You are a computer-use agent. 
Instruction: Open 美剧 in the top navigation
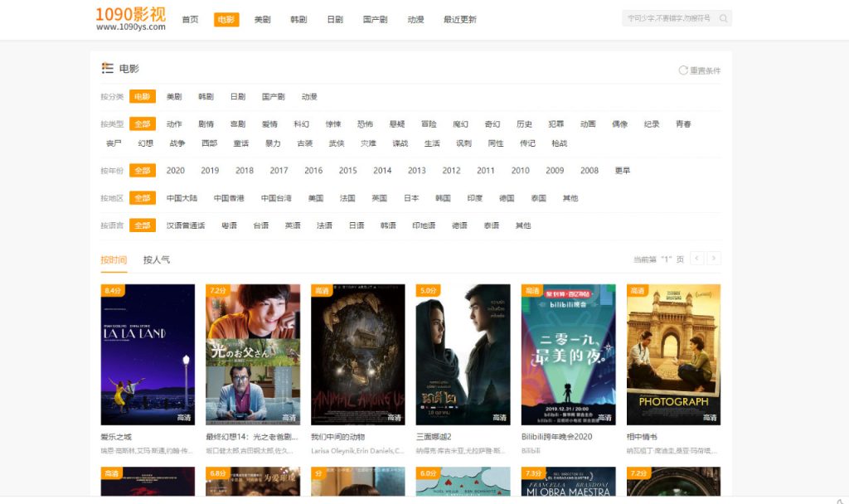tap(262, 20)
